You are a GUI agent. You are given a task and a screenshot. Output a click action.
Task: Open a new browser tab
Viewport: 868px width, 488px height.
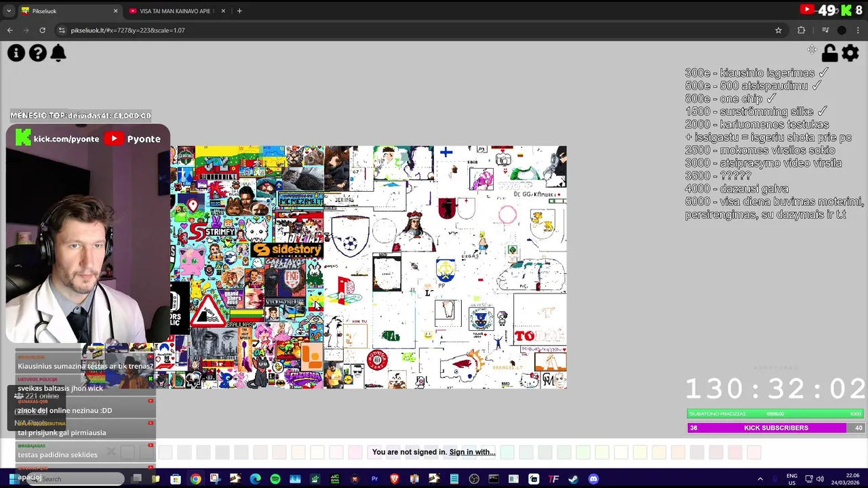(x=239, y=11)
